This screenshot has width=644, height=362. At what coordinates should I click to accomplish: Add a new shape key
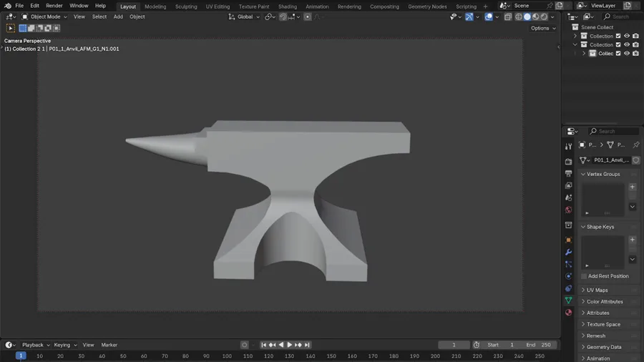[633, 240]
